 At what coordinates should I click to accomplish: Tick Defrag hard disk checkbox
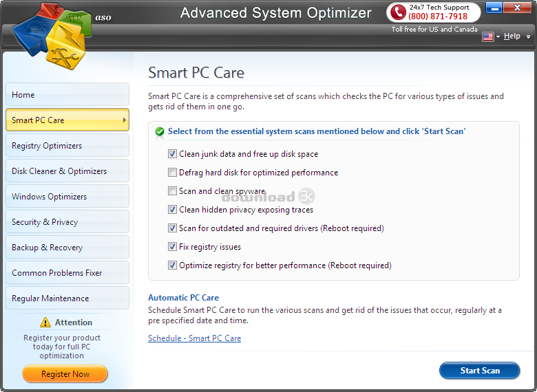coord(172,173)
